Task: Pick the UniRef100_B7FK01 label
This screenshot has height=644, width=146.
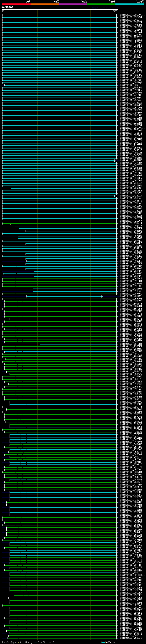Action: coord(131,130)
